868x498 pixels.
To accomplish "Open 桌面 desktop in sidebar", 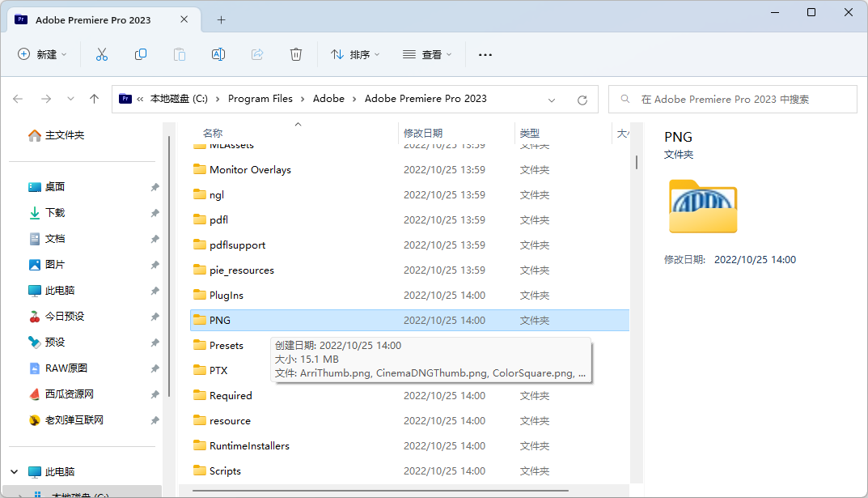I will [x=46, y=187].
